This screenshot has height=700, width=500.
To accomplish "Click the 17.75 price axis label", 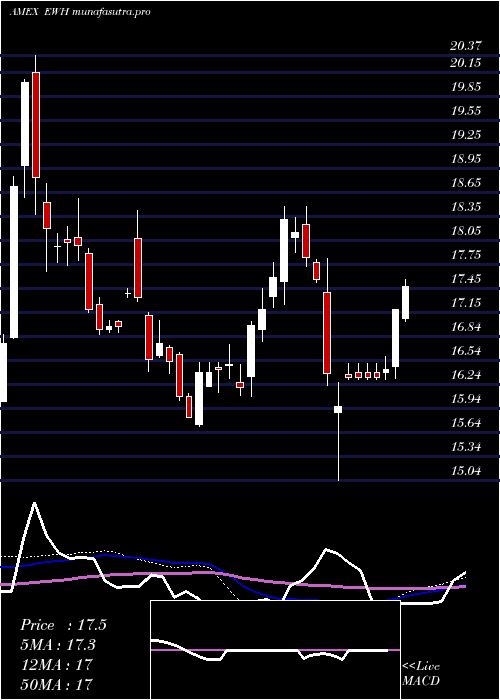I will pyautogui.click(x=466, y=255).
